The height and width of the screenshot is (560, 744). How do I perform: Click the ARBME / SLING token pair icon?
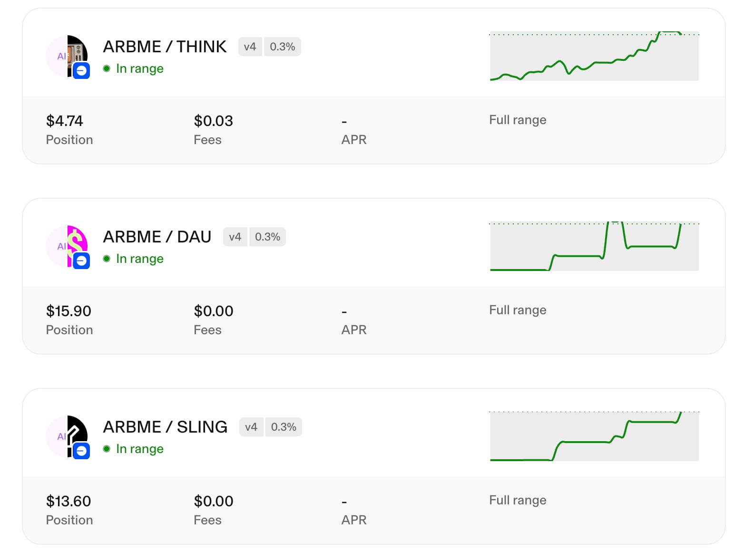pos(67,436)
